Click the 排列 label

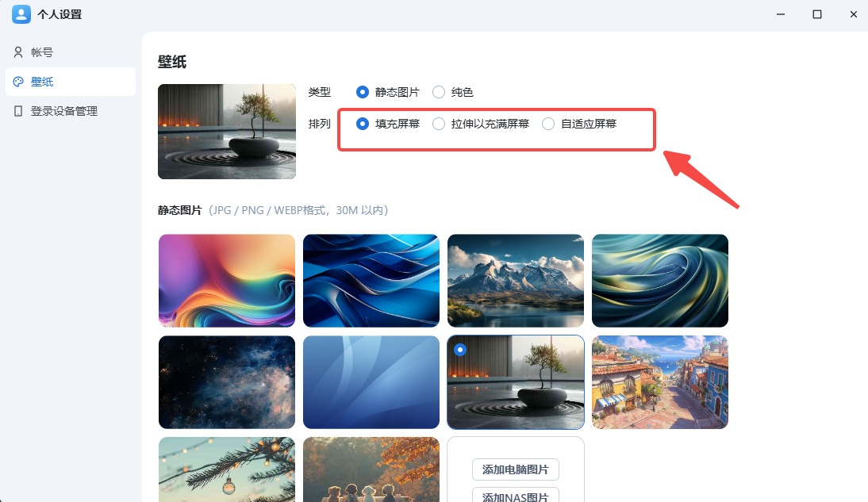pos(320,124)
